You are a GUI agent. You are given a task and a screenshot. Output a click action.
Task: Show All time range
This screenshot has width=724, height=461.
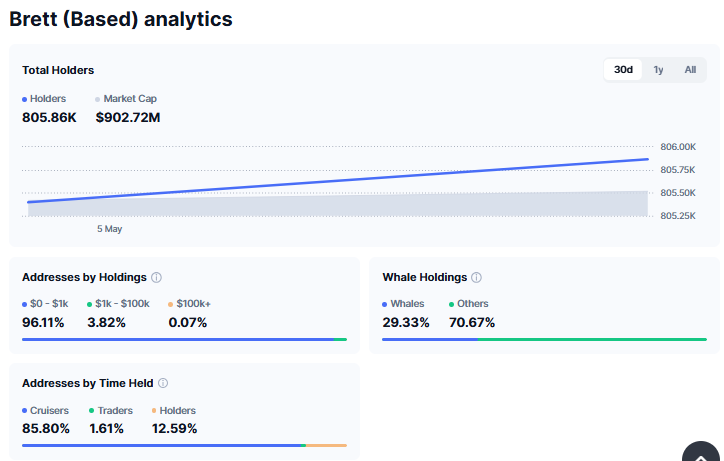[690, 70]
